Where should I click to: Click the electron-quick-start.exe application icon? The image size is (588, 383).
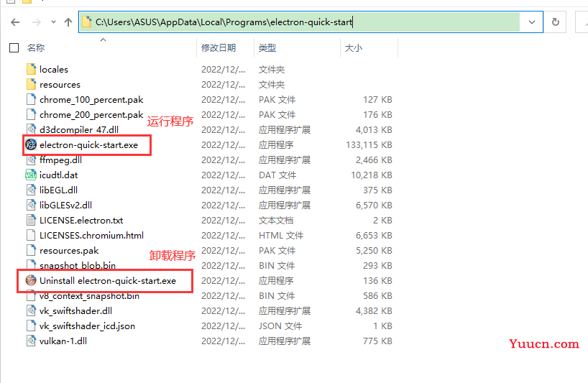(x=31, y=144)
